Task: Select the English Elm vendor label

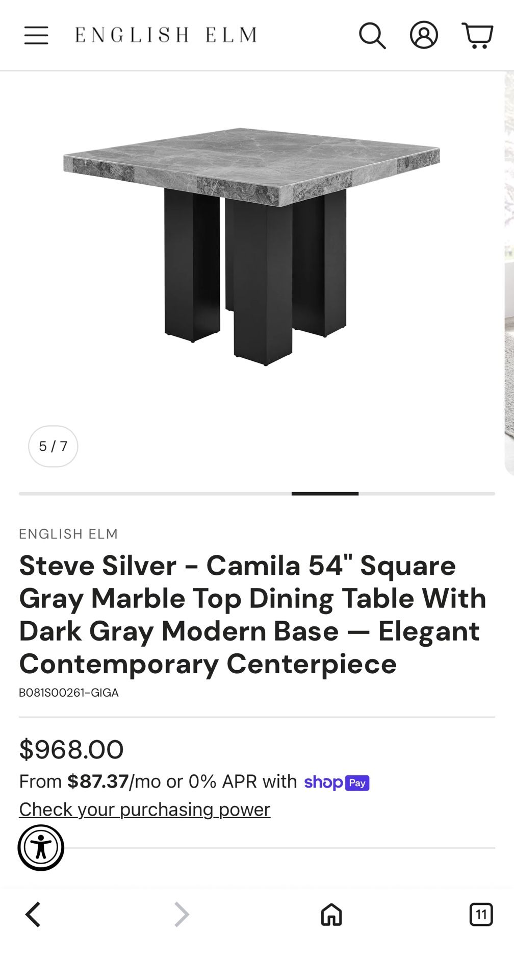Action: (x=68, y=534)
